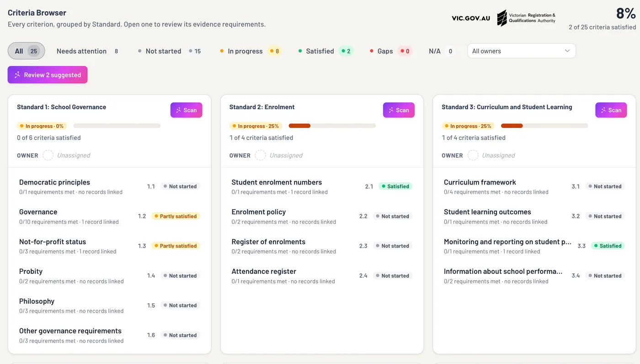The image size is (640, 364).
Task: Click the unassigned owner circle in Standard 2
Action: click(x=261, y=155)
